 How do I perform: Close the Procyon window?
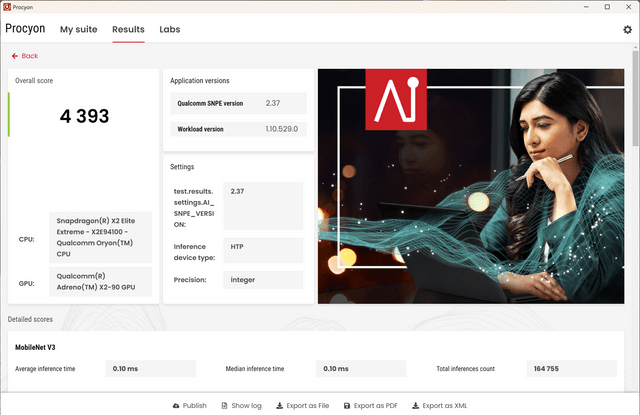[629, 7]
